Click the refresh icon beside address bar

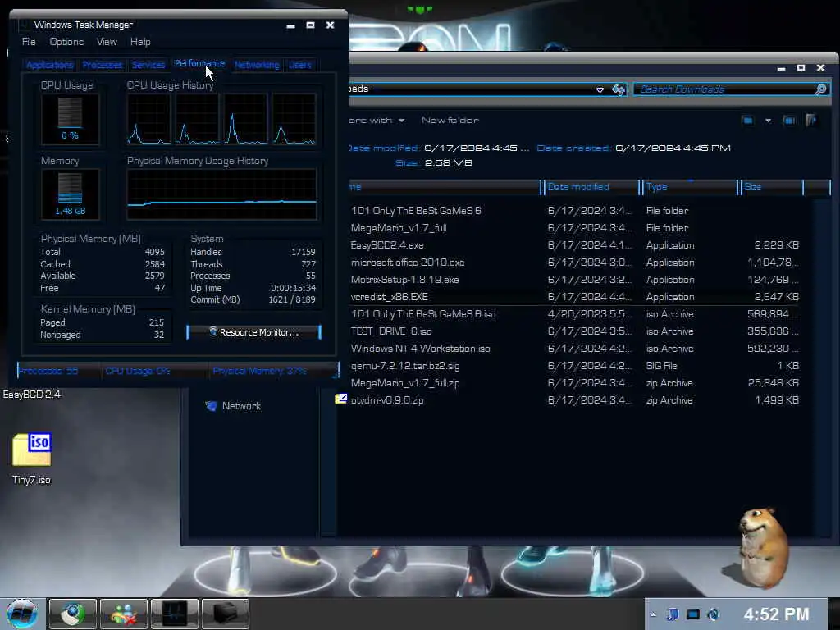[x=619, y=89]
